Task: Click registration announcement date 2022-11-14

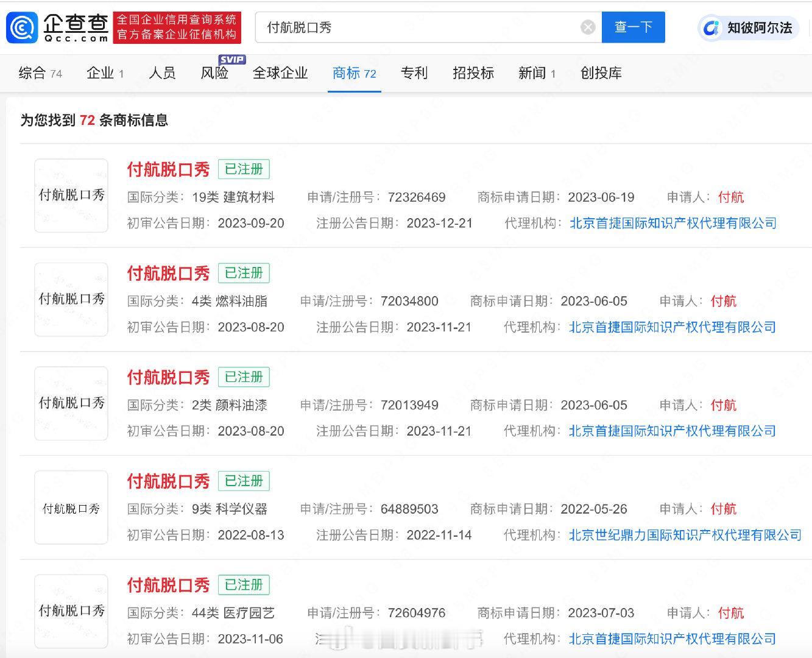Action: click(x=439, y=535)
